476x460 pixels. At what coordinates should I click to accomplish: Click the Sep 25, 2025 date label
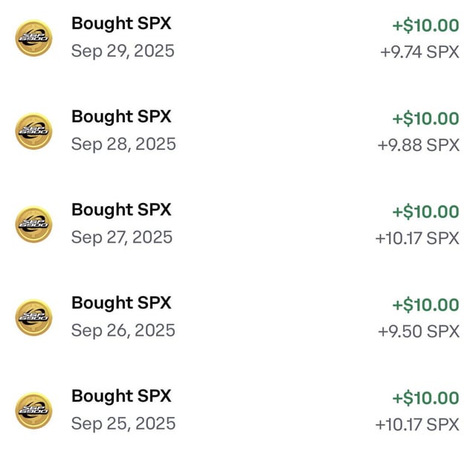point(123,424)
